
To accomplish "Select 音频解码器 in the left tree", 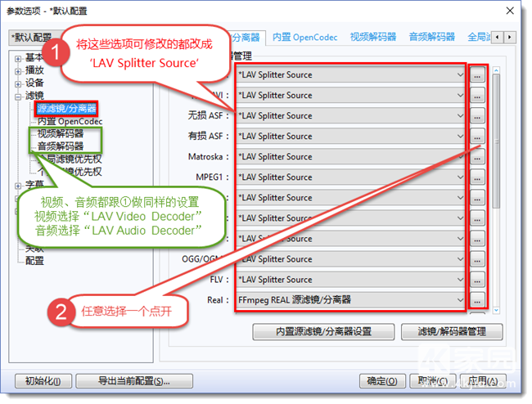I will (60, 146).
